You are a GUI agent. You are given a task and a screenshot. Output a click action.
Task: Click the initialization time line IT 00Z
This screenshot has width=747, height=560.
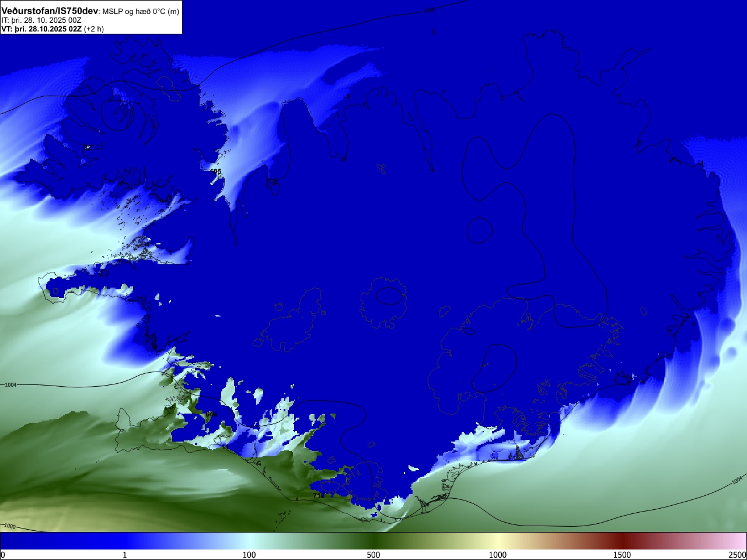[41, 20]
